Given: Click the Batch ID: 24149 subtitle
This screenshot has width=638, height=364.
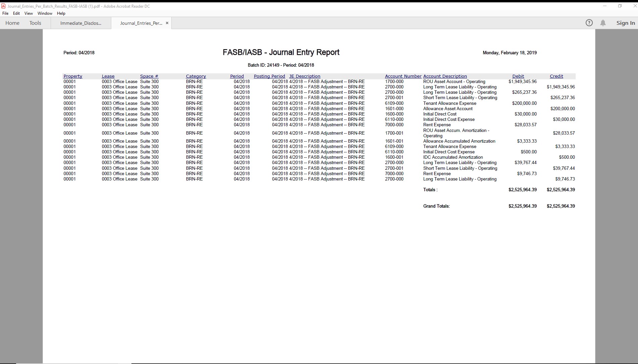Looking at the screenshot, I should click(281, 65).
